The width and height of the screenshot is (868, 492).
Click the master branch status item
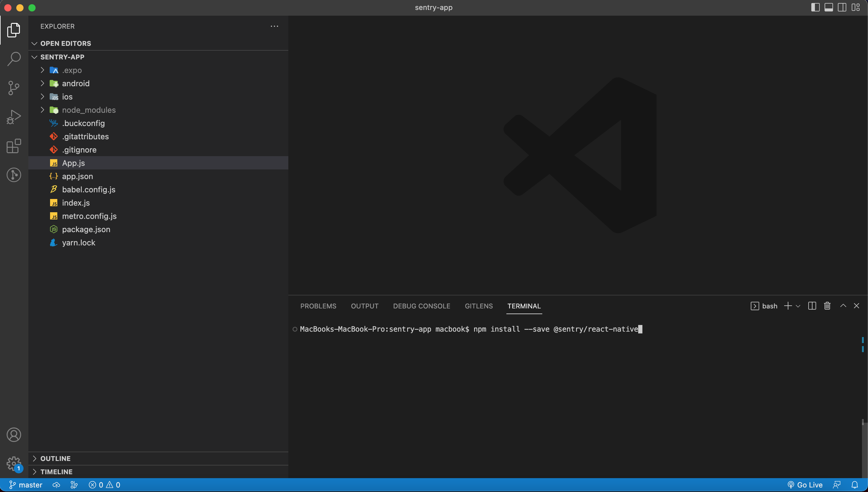[26, 485]
